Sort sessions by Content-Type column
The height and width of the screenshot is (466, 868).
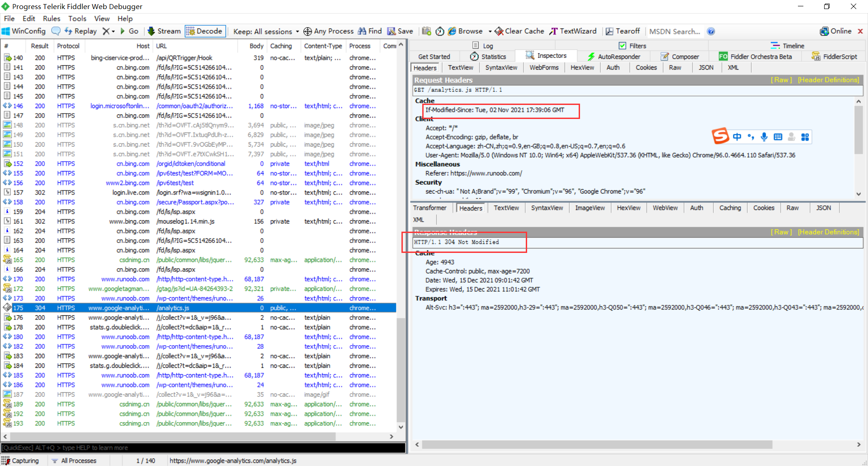(323, 46)
